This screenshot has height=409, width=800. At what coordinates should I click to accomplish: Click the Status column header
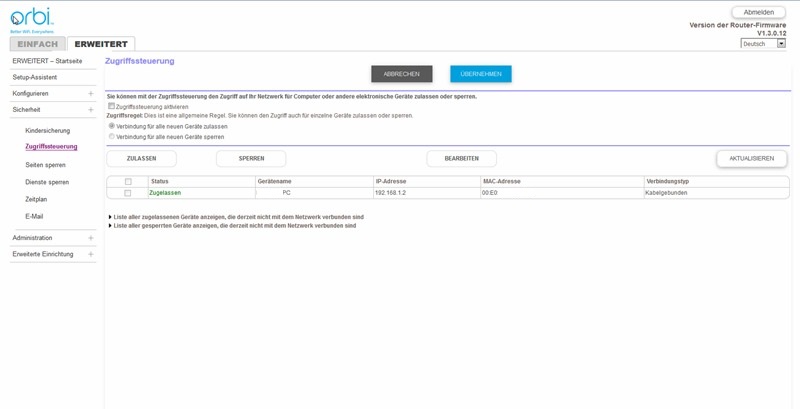[160, 181]
